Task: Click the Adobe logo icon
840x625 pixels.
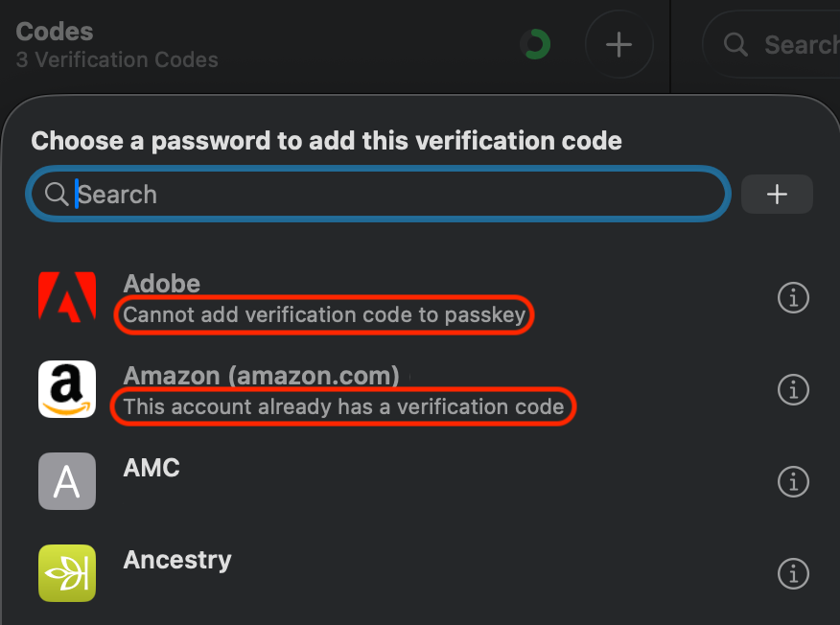Action: click(x=67, y=297)
